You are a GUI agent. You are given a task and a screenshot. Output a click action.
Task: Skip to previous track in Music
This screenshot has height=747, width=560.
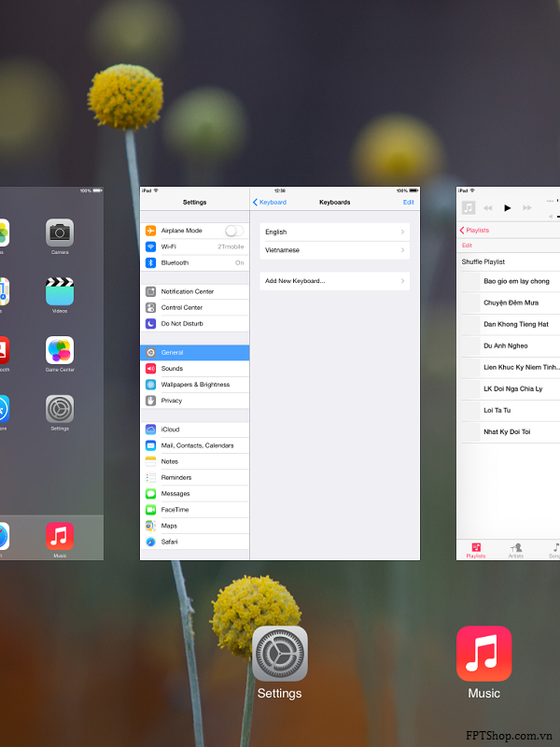pos(487,207)
